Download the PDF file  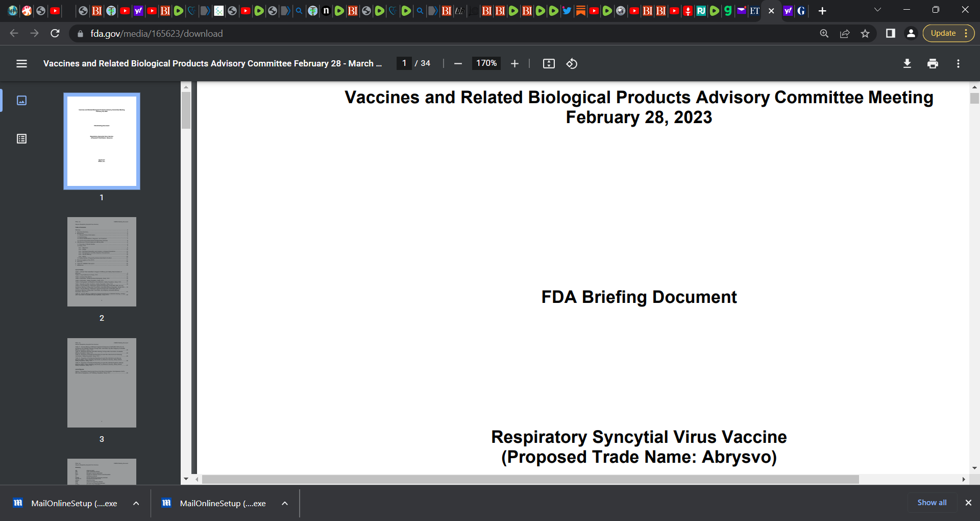tap(907, 63)
